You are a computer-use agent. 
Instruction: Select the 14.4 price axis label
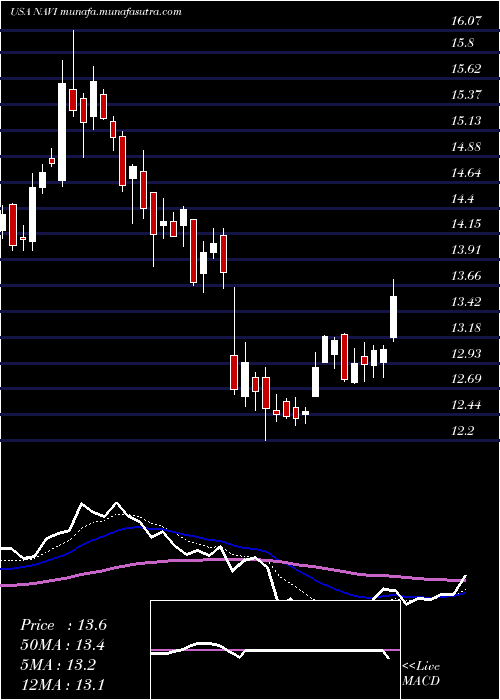coord(463,198)
